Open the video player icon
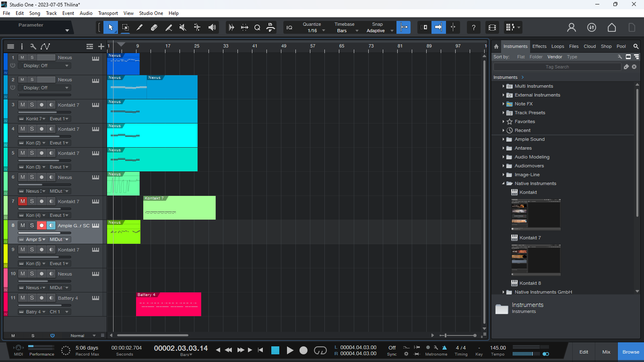Screen dimensions: 644x362 (x=492, y=27)
